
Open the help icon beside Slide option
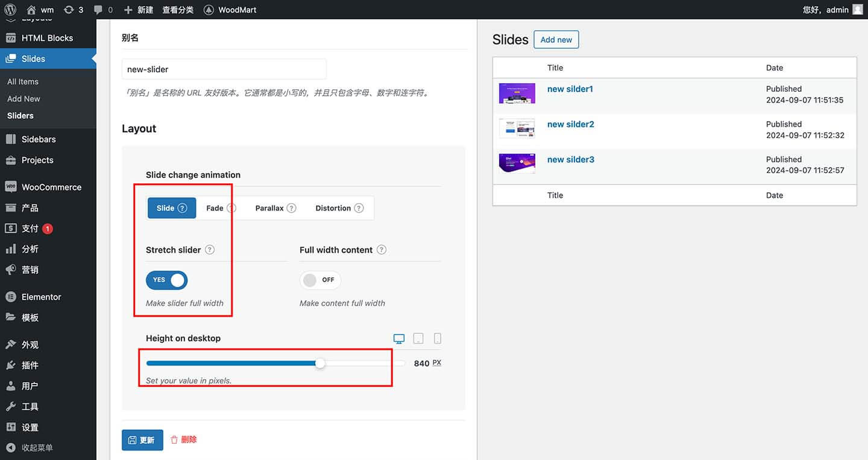point(183,208)
